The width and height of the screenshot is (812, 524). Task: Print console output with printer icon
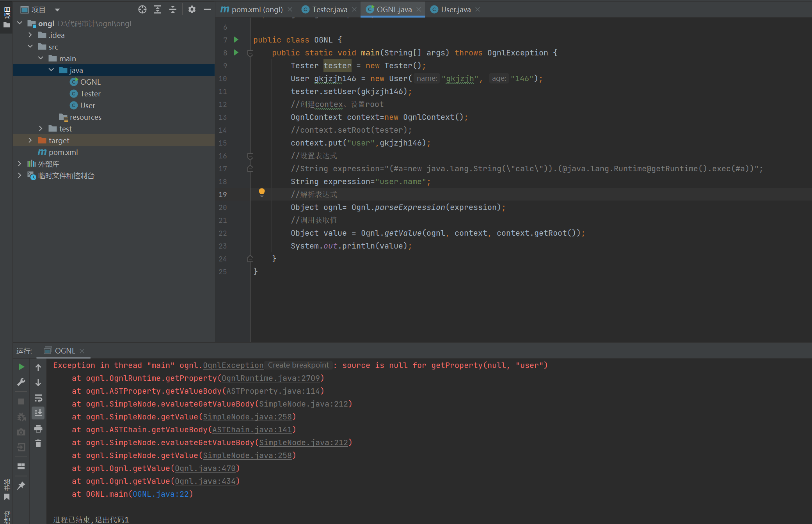[x=38, y=429]
